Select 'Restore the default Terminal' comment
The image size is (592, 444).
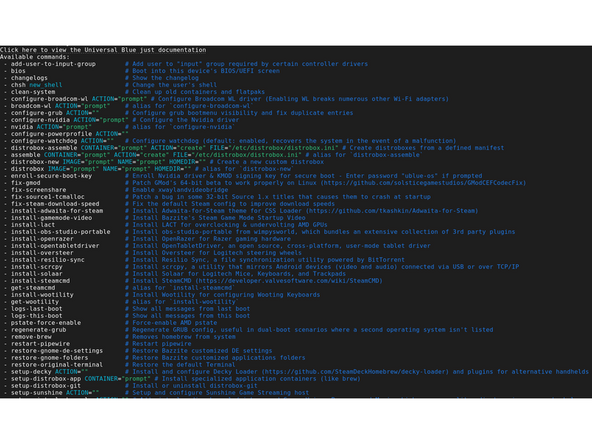[x=180, y=364]
